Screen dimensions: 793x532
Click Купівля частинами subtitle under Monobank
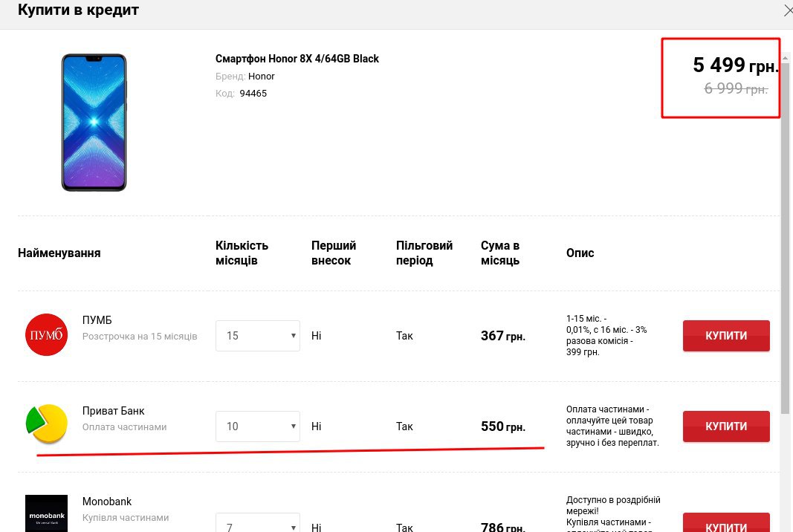pyautogui.click(x=126, y=517)
